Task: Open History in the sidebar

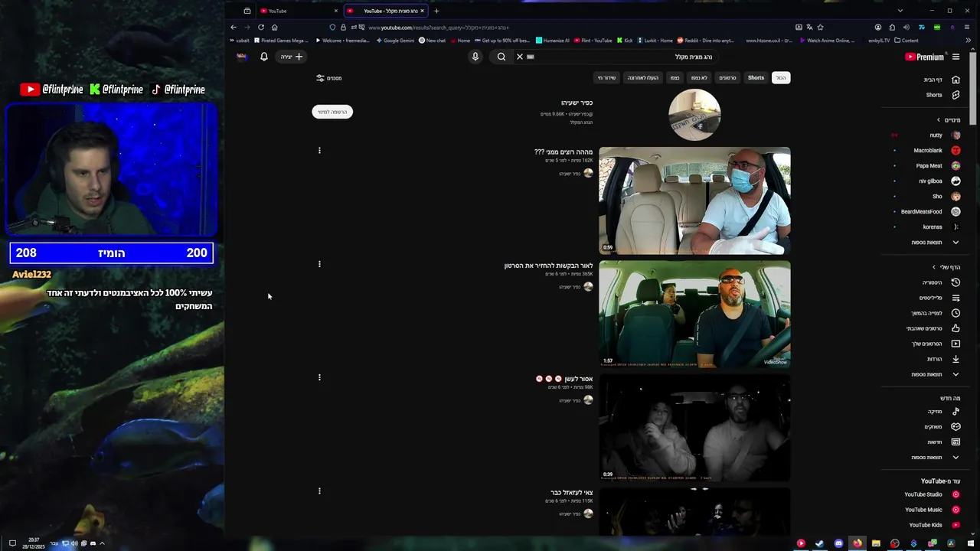Action: coord(940,282)
